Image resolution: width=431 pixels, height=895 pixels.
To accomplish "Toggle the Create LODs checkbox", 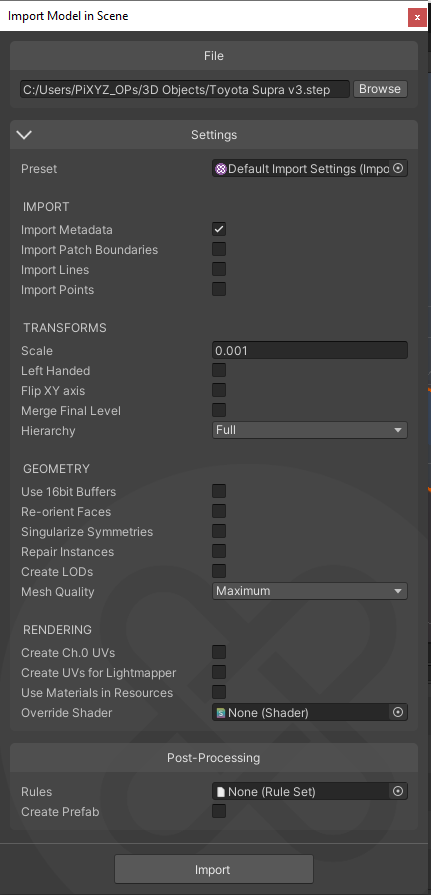I will 219,571.
